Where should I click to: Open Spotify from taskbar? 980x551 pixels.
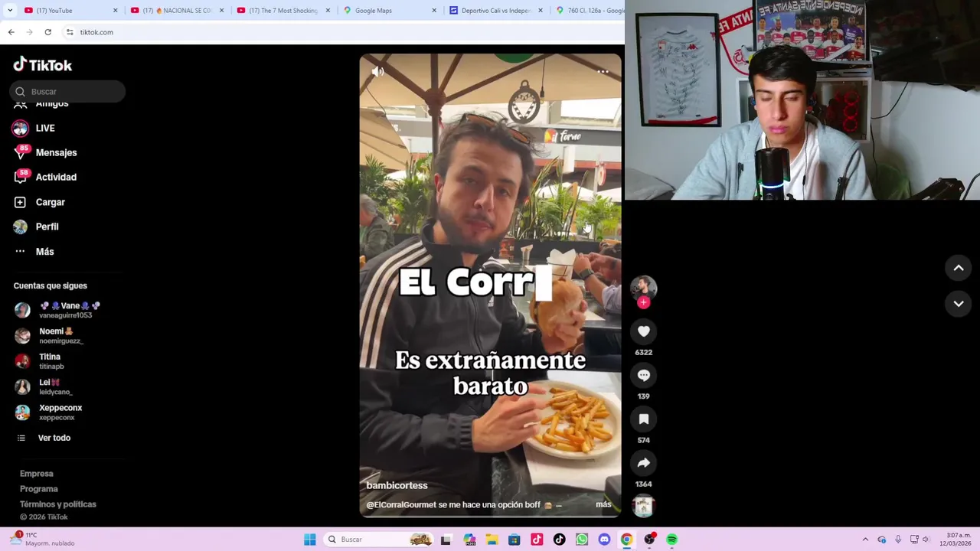[x=671, y=540]
